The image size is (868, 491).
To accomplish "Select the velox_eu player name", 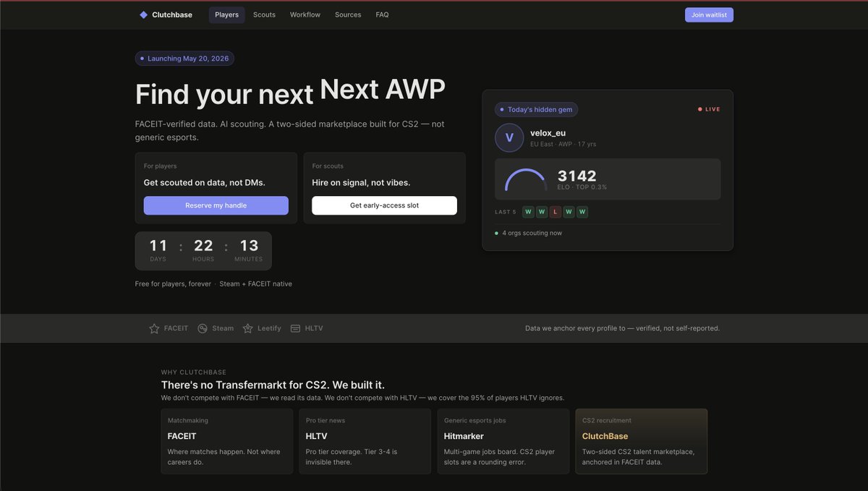I will coord(548,132).
